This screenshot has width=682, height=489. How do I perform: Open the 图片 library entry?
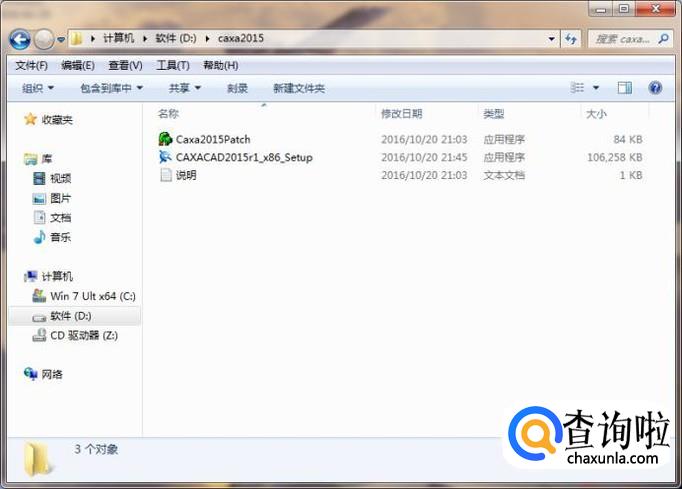(x=60, y=198)
